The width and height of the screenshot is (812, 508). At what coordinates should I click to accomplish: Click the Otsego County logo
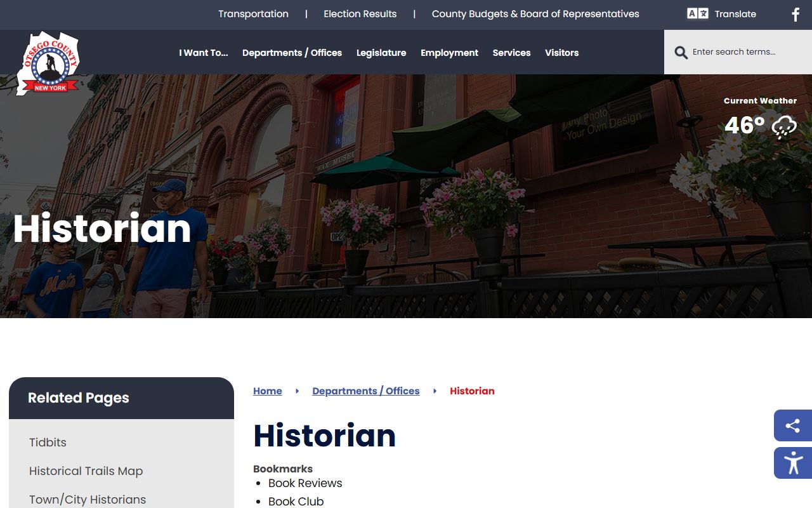48,63
